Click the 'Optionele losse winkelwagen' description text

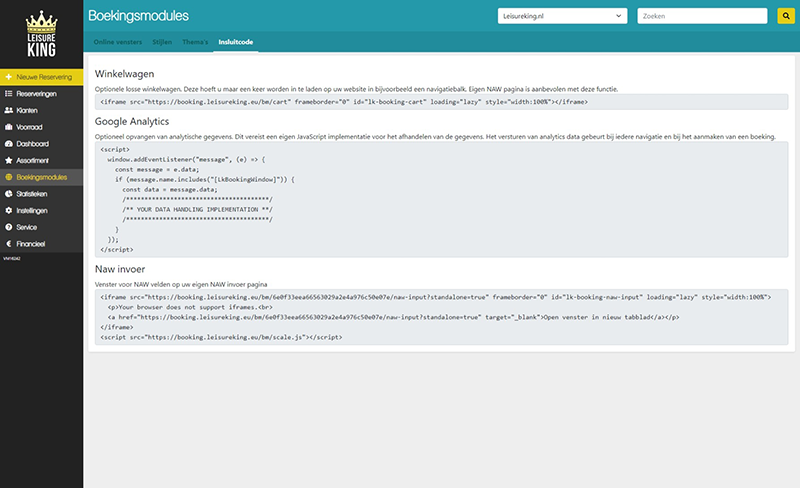(356, 89)
